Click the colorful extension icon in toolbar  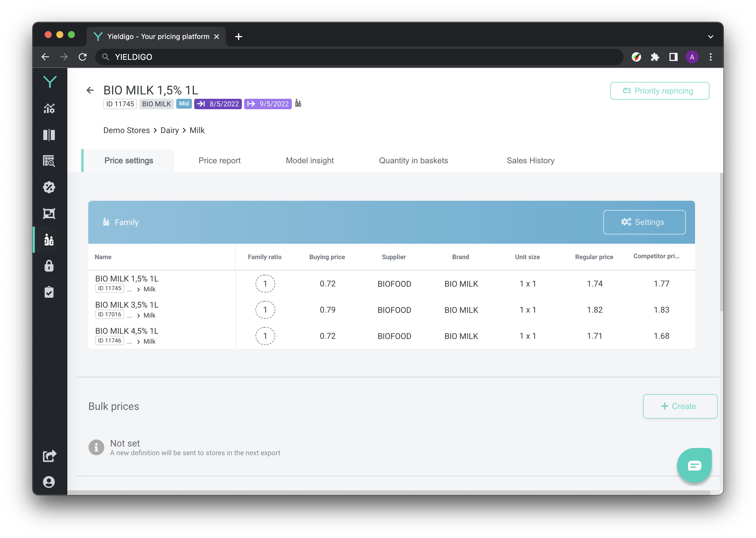point(636,57)
